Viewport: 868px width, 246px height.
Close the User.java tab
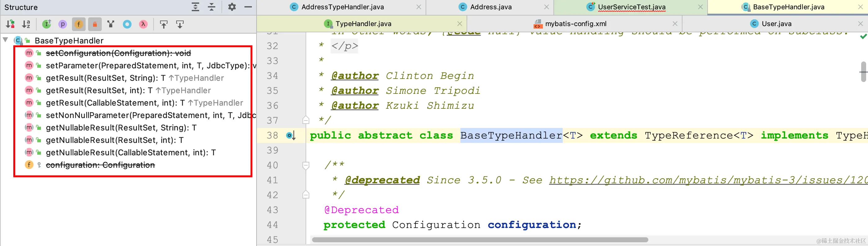pyautogui.click(x=860, y=24)
